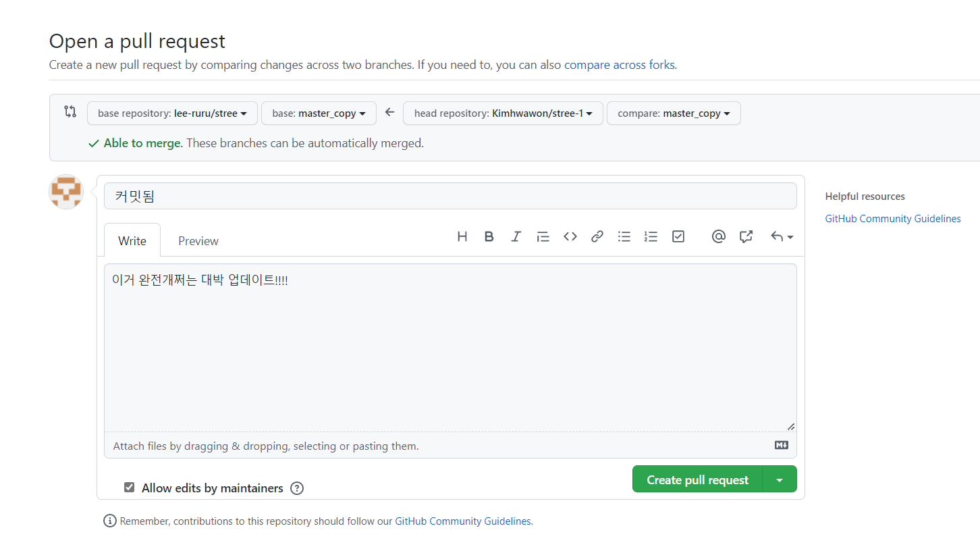The image size is (980, 547).
Task: Apply italic formatting icon
Action: (x=516, y=236)
